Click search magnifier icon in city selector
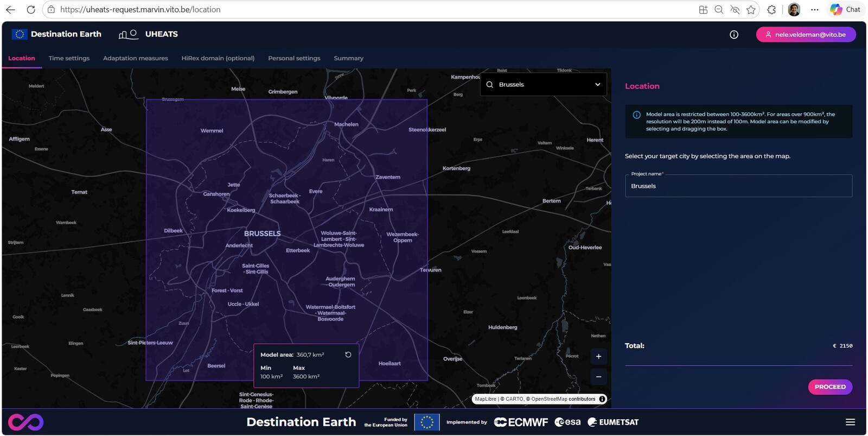Image resolution: width=868 pixels, height=436 pixels. (490, 85)
